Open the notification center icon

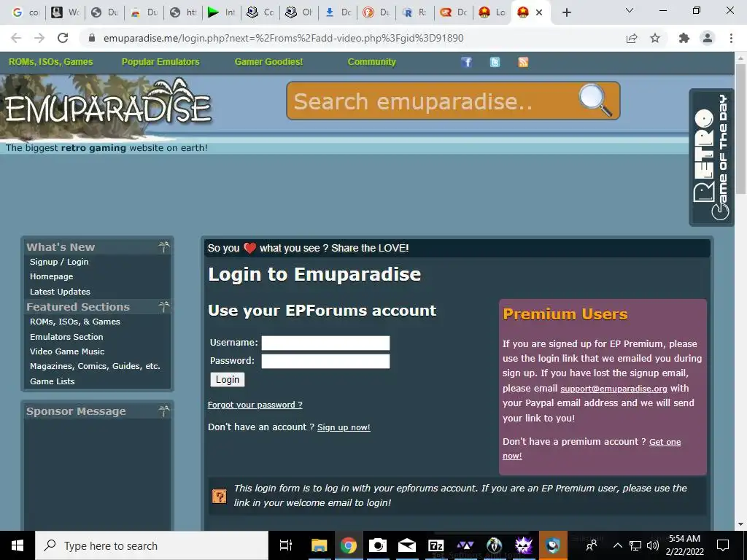723,545
